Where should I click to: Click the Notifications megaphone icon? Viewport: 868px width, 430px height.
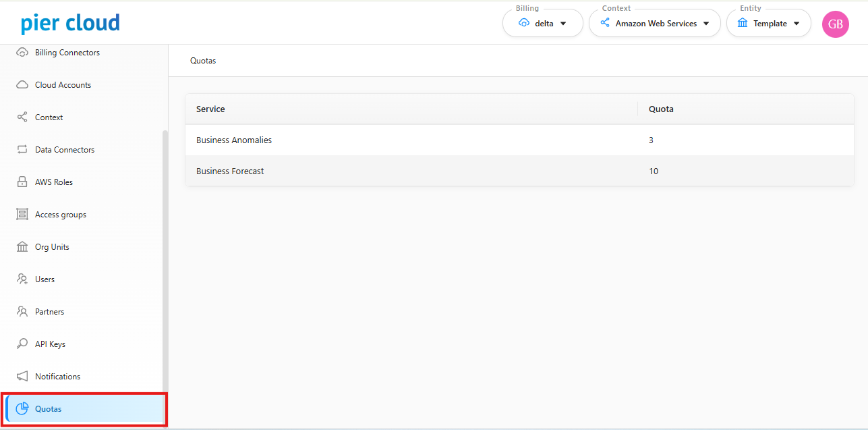point(22,377)
